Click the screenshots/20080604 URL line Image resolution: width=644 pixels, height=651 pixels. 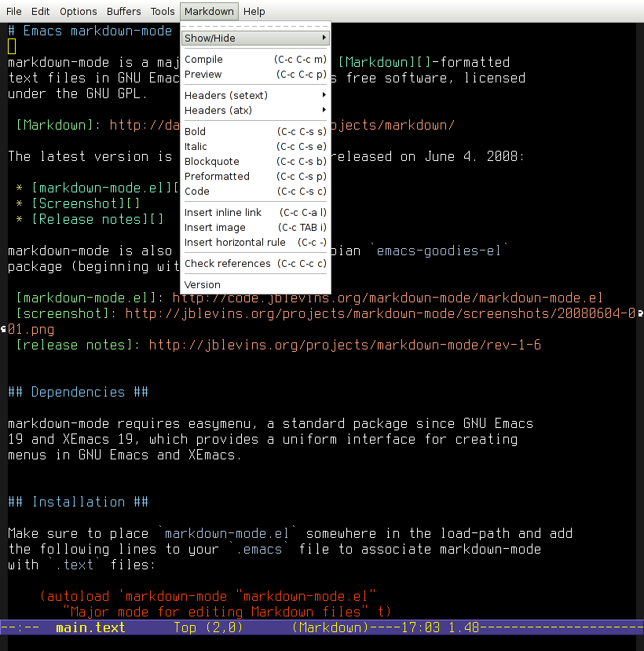pos(380,313)
